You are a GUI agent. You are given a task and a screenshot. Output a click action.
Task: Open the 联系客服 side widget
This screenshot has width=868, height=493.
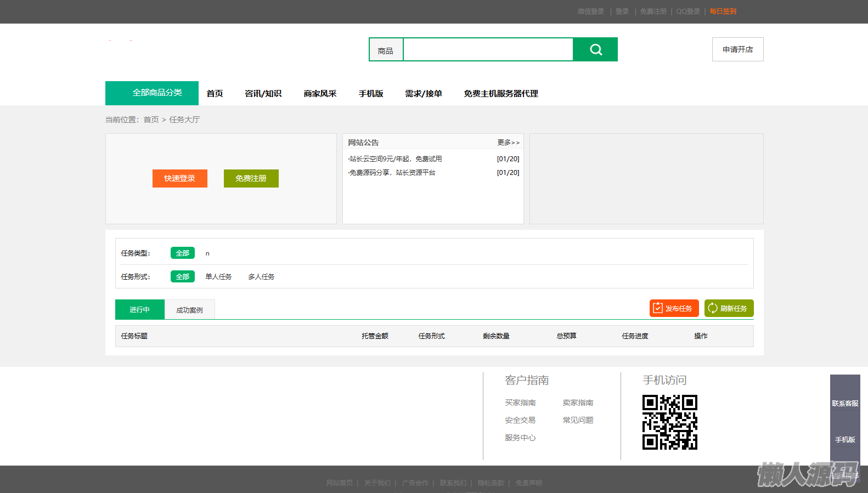tap(844, 404)
